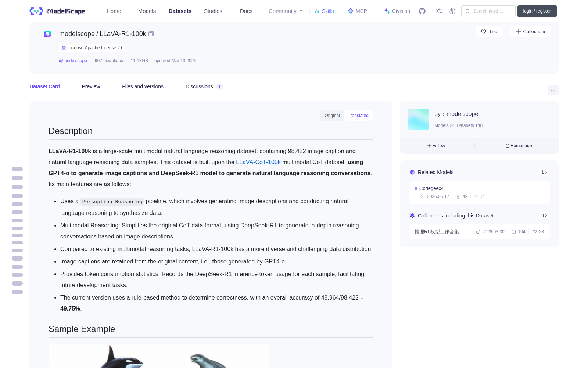
Task: Open the @modelscope profile link
Action: click(x=73, y=61)
